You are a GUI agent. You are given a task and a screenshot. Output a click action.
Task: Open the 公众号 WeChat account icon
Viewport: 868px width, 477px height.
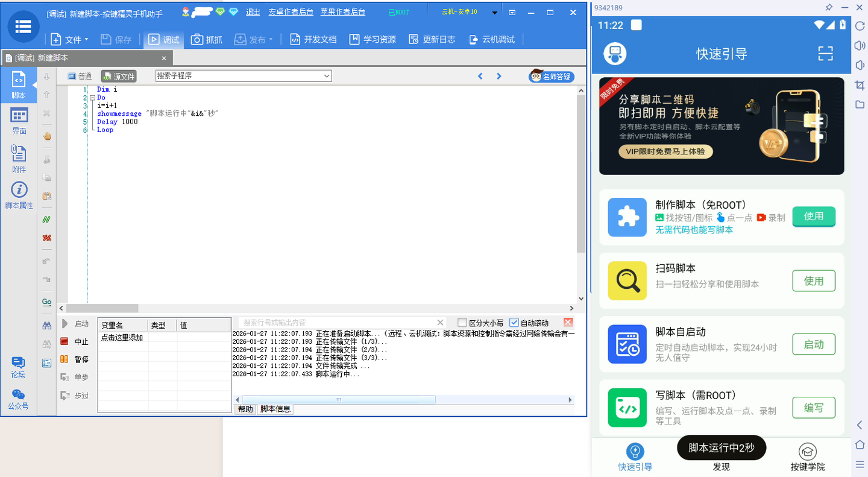(x=18, y=399)
